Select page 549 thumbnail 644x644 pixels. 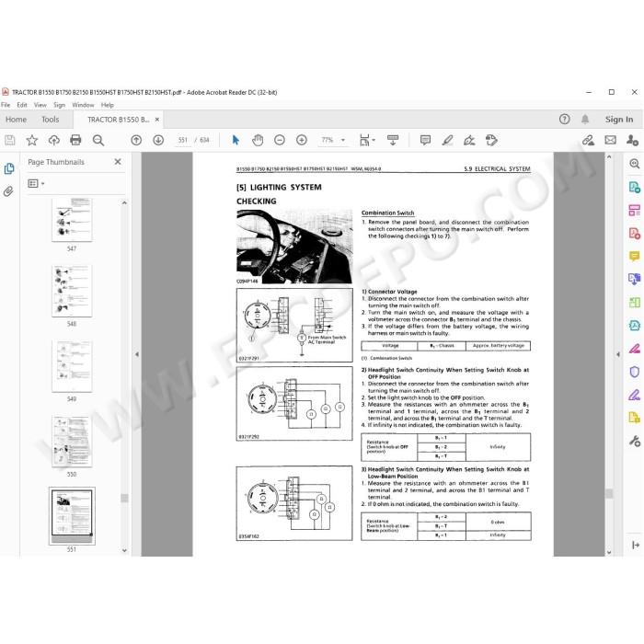(72, 366)
